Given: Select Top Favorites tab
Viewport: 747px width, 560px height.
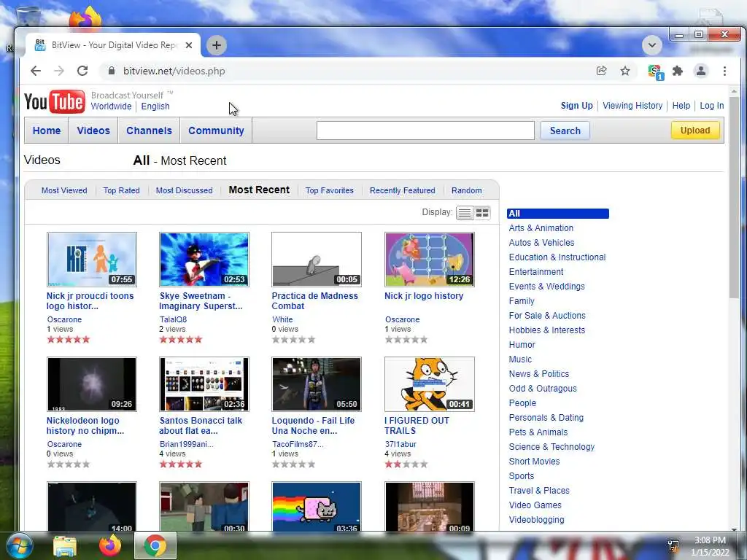Looking at the screenshot, I should coord(330,190).
